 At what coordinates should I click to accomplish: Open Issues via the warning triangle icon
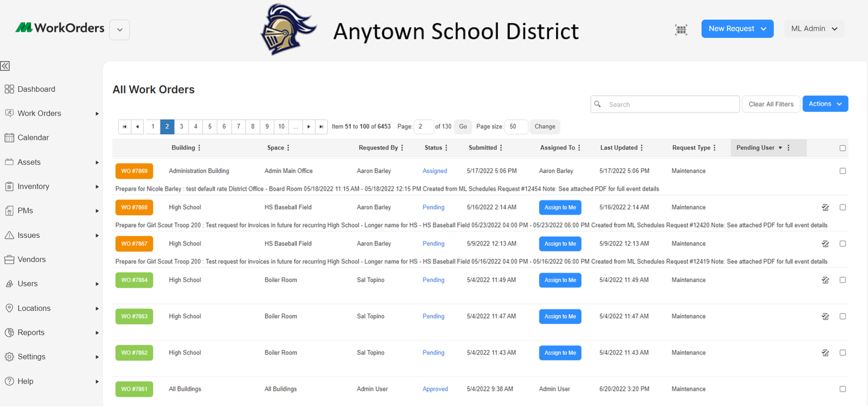tap(9, 235)
